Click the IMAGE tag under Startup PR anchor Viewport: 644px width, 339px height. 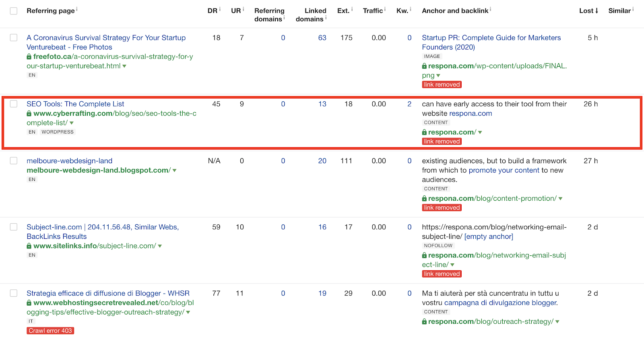[432, 56]
